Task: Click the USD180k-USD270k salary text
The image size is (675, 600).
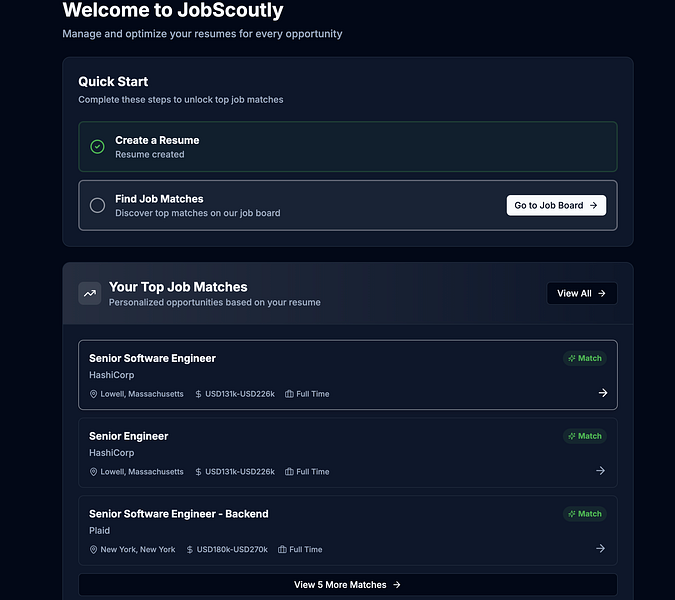Action: coord(232,550)
